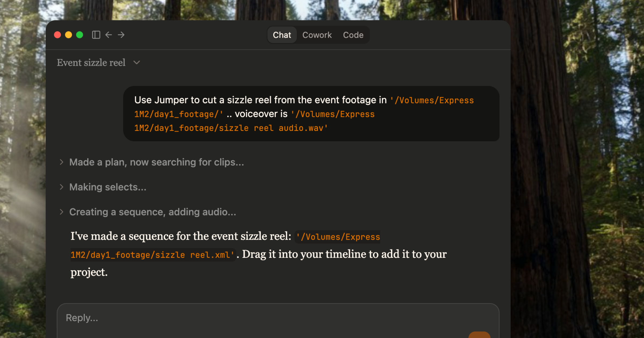The width and height of the screenshot is (644, 338).
Task: Toggle the sidebar panel icon
Action: tap(96, 35)
